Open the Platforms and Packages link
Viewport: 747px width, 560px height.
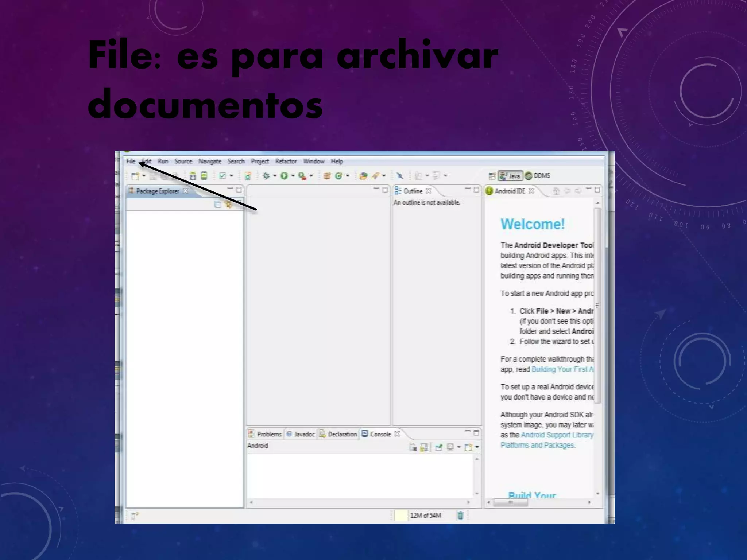(537, 445)
